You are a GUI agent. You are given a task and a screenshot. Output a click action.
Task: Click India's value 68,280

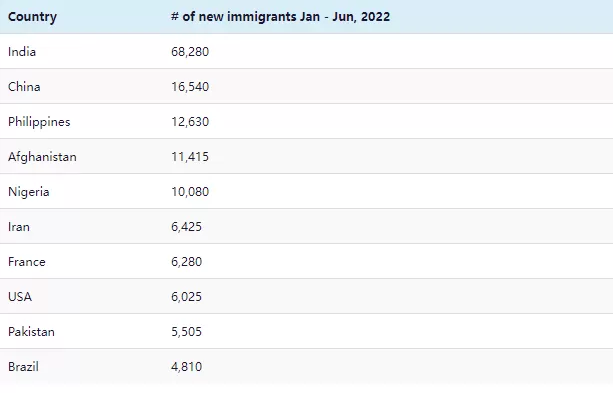pyautogui.click(x=190, y=52)
